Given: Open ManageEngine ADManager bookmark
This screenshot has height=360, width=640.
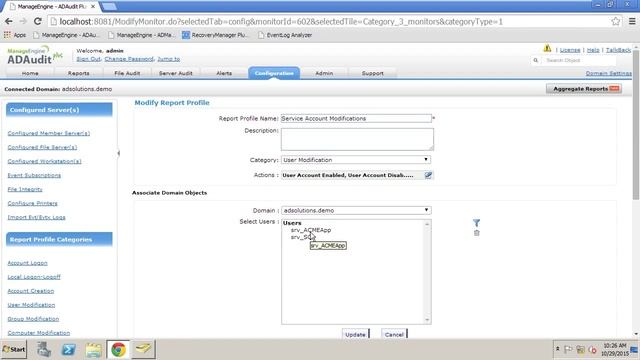Looking at the screenshot, I should point(141,35).
